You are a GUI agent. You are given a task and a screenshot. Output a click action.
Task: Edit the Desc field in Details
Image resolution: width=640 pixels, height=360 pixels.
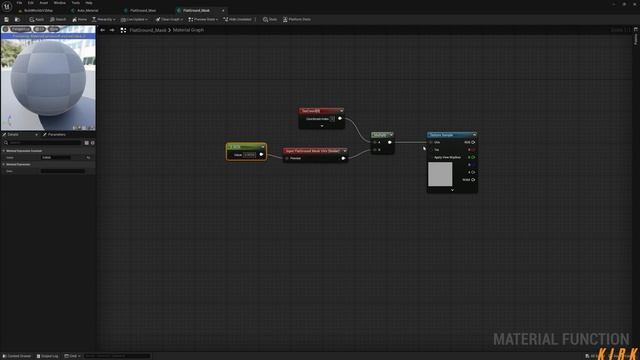[63, 171]
